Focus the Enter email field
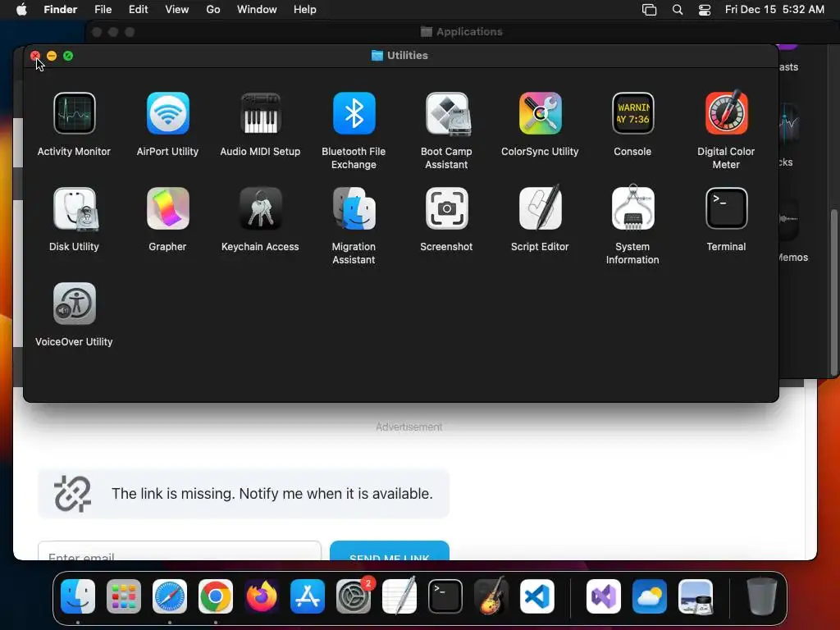840x630 pixels. 180,550
